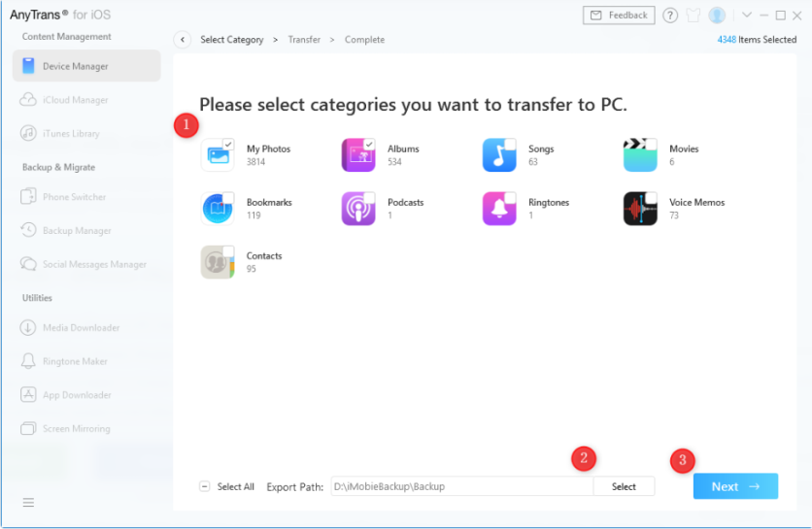This screenshot has height=529, width=812.
Task: Click the Select Category breadcrumb step
Action: [232, 40]
